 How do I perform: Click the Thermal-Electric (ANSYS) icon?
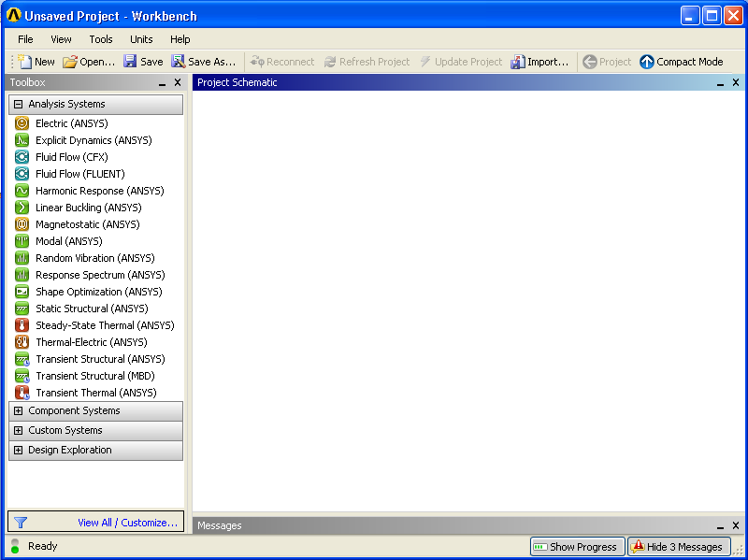[x=22, y=342]
